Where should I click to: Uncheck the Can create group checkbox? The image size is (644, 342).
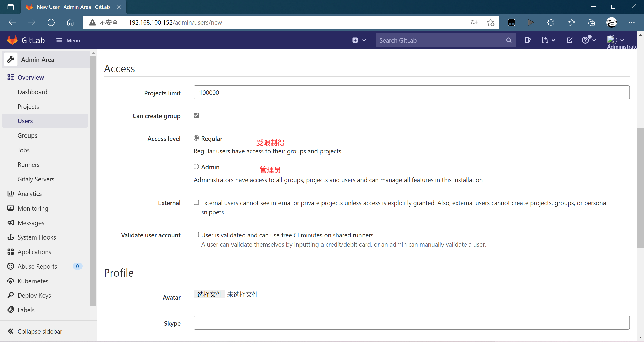point(196,115)
